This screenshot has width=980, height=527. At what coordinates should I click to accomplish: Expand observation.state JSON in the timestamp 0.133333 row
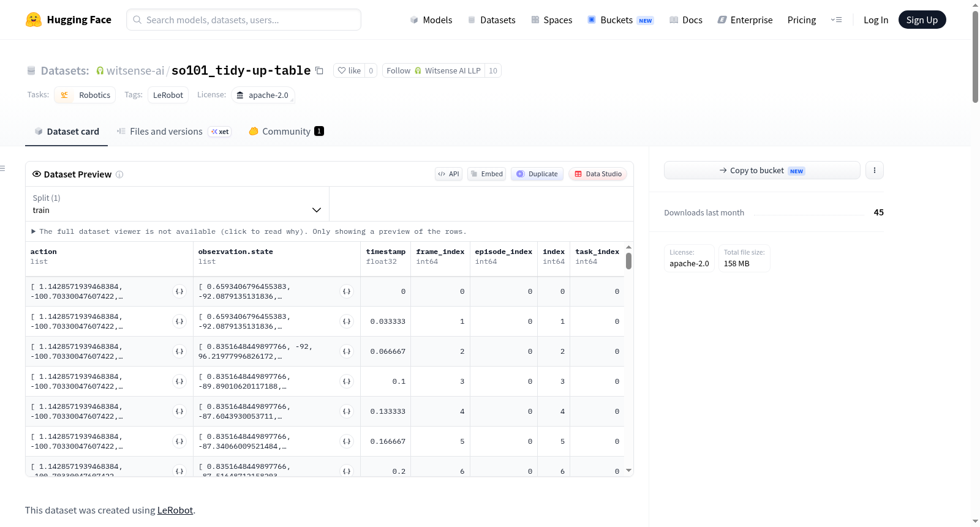[347, 411]
